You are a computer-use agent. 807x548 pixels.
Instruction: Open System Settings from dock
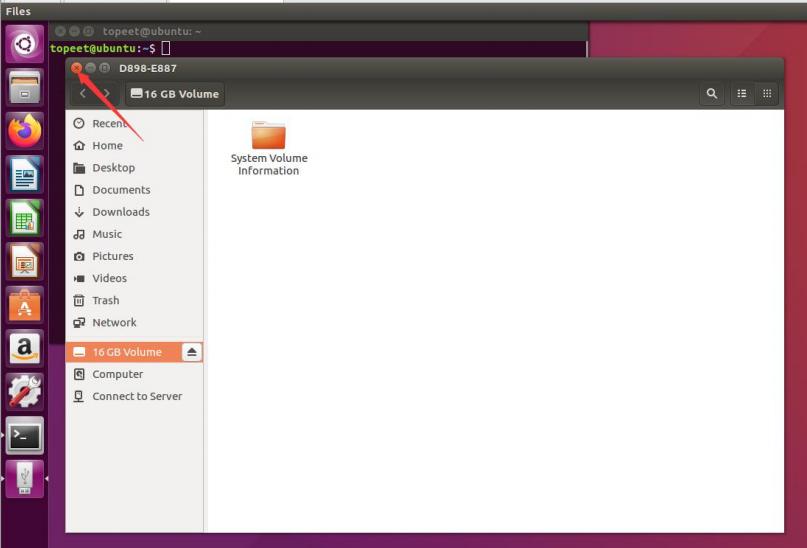(24, 392)
